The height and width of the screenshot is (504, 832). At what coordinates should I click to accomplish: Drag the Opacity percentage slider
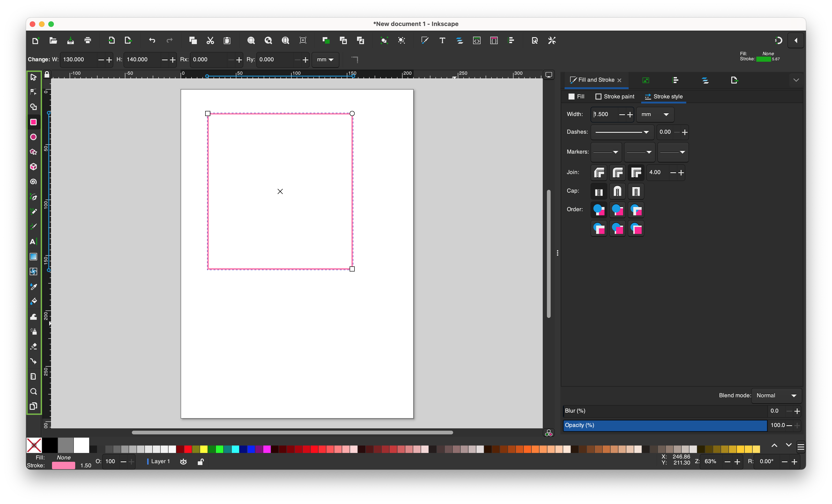tap(664, 425)
